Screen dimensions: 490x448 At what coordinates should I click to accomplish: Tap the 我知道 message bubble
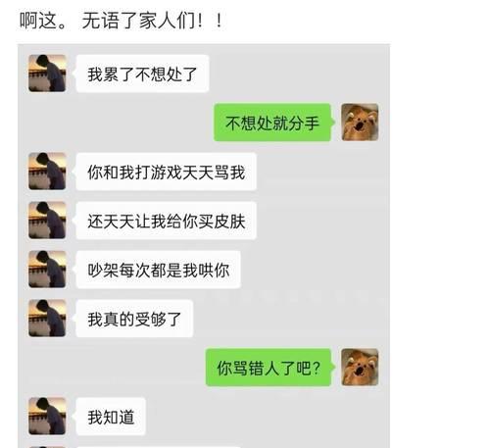(111, 417)
